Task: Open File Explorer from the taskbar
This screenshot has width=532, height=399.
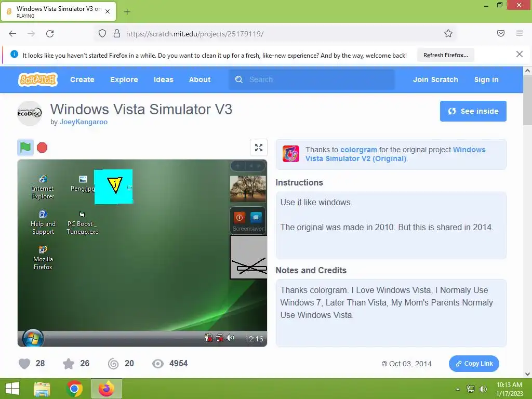Action: (x=42, y=389)
